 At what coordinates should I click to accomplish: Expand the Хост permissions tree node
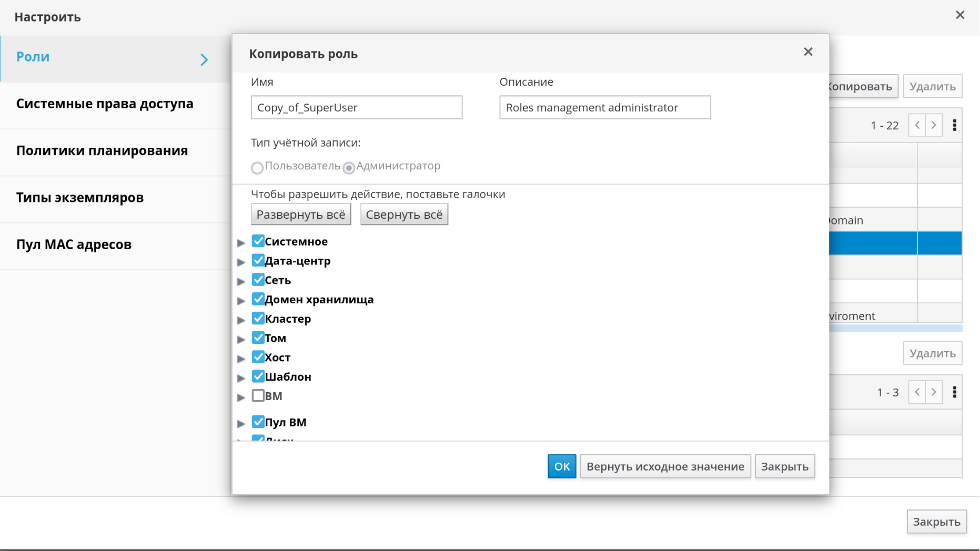(x=241, y=359)
